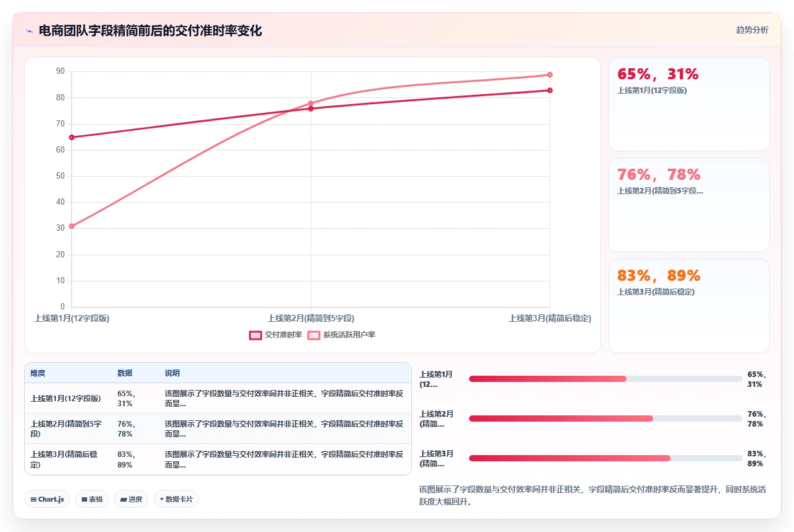
Task: Click data card caption 上线第1月(12字段版)
Action: [x=652, y=90]
